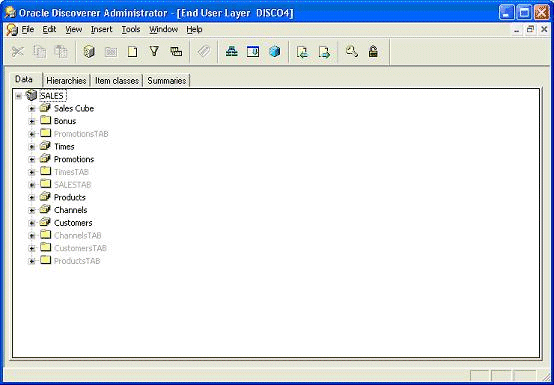Click the blue cube Summary icon

coord(274,52)
